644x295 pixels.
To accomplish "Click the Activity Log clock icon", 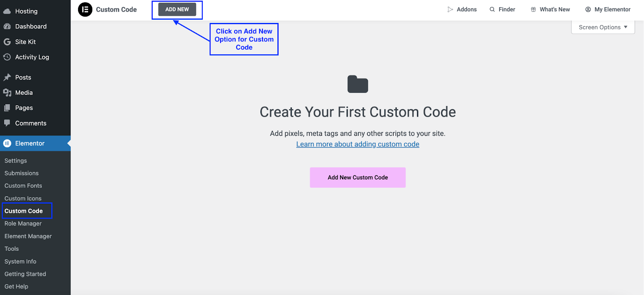I will coord(7,57).
